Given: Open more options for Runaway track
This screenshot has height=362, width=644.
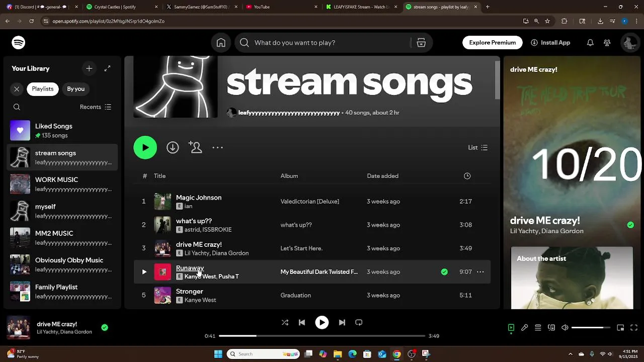Looking at the screenshot, I should click(x=480, y=272).
